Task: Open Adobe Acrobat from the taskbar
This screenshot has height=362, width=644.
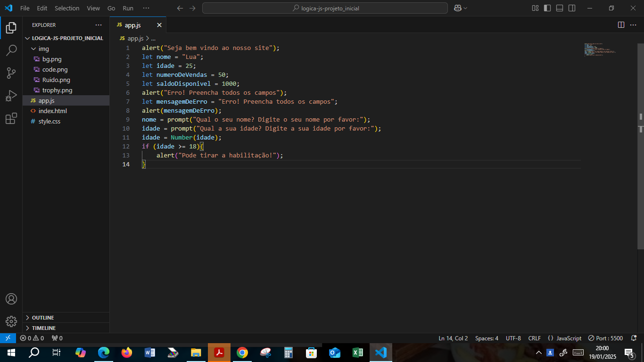Action: 219,353
